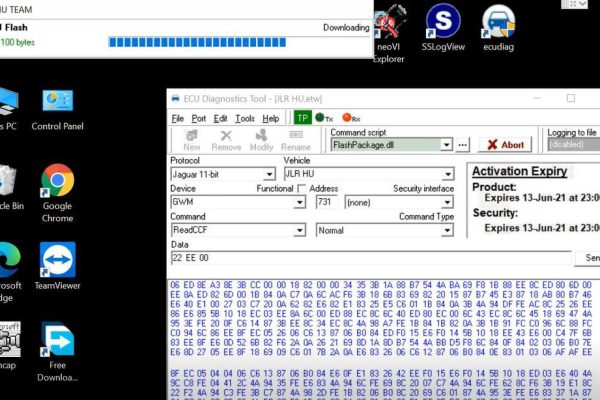
Task: Open the Security interface dropdown
Action: click(448, 202)
